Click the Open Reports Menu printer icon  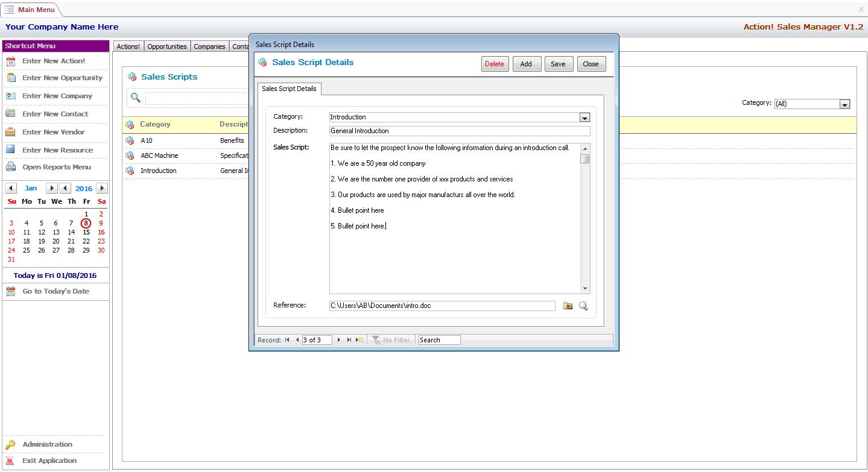tap(11, 167)
